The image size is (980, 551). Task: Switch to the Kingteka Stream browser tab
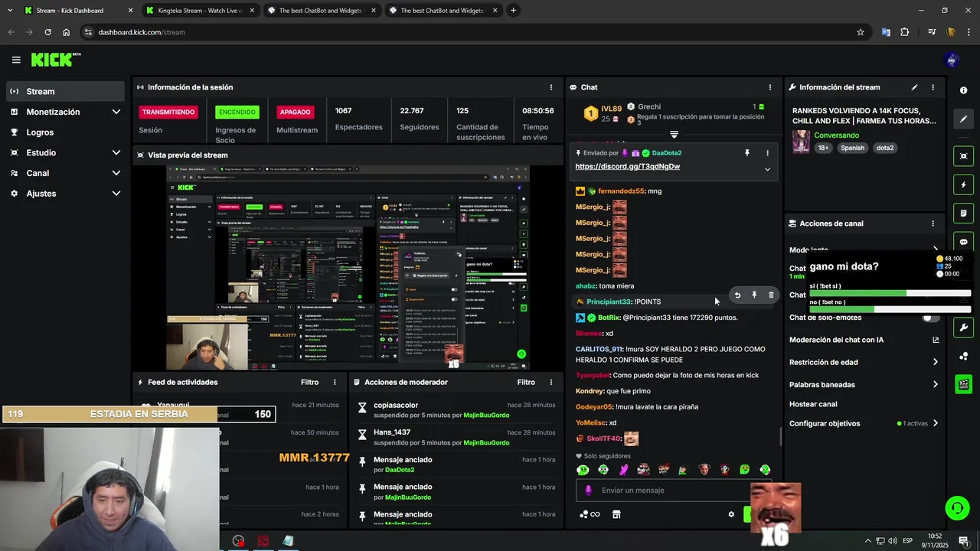pos(199,11)
